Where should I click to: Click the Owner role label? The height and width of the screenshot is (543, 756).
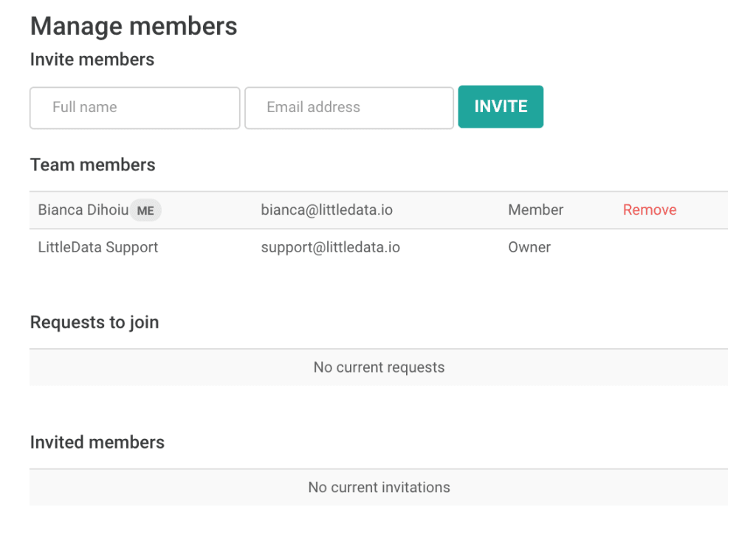click(529, 247)
